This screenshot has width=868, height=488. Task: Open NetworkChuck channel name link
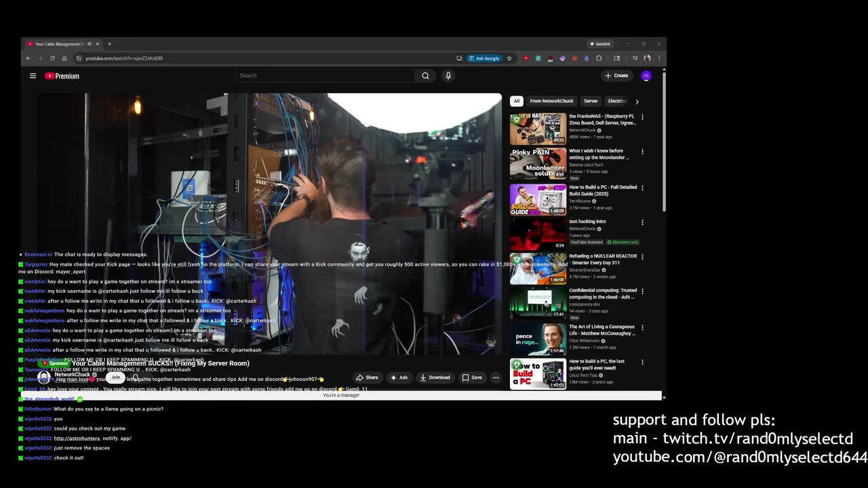coord(72,375)
